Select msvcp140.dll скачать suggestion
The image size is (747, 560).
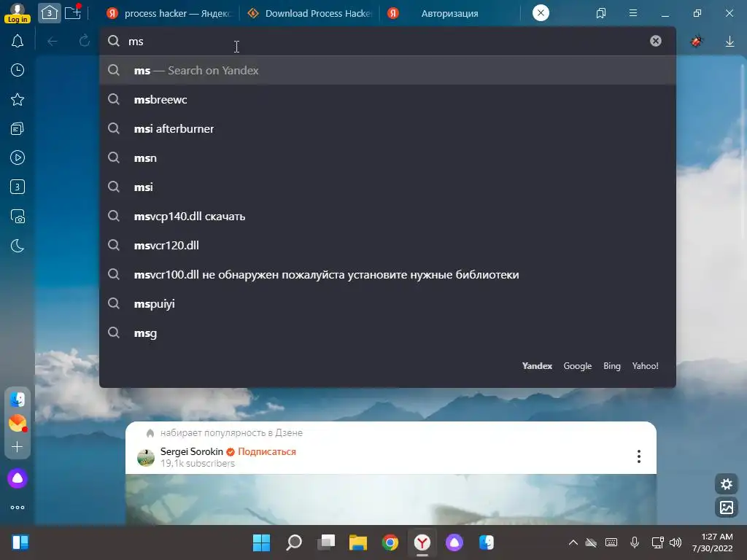387,216
